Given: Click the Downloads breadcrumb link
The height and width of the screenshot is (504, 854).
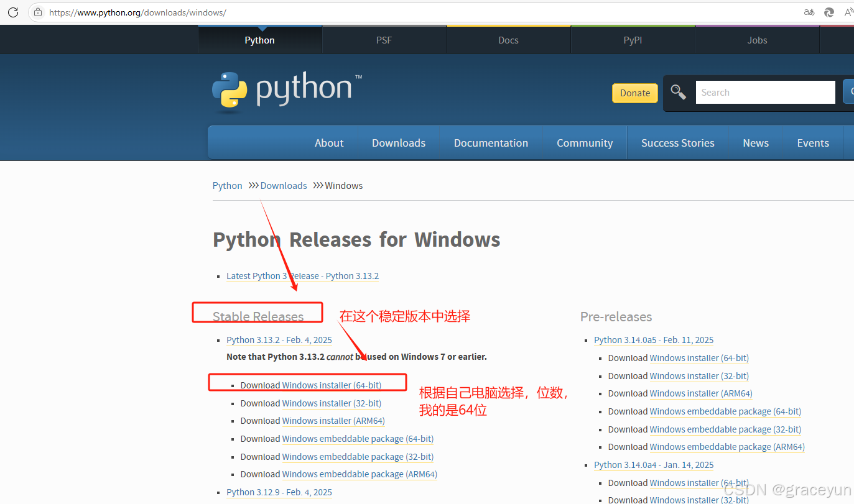Looking at the screenshot, I should click(284, 185).
